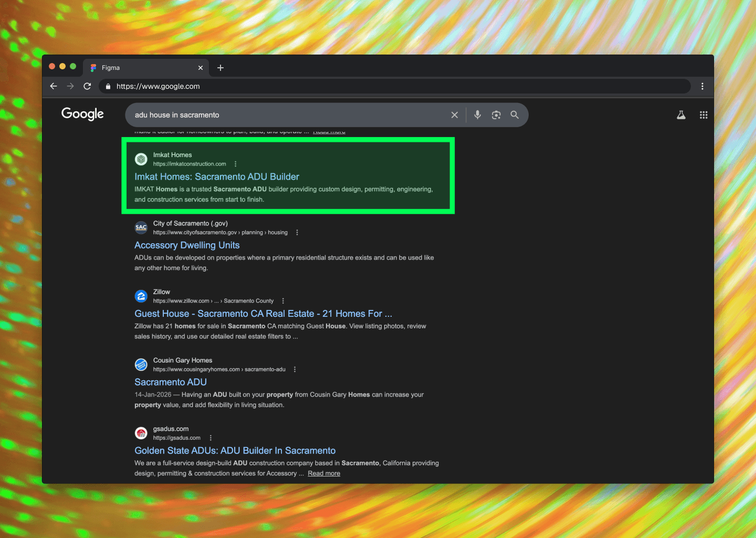
Task: Open 'Accessory Dwelling Units' result
Action: tap(187, 245)
